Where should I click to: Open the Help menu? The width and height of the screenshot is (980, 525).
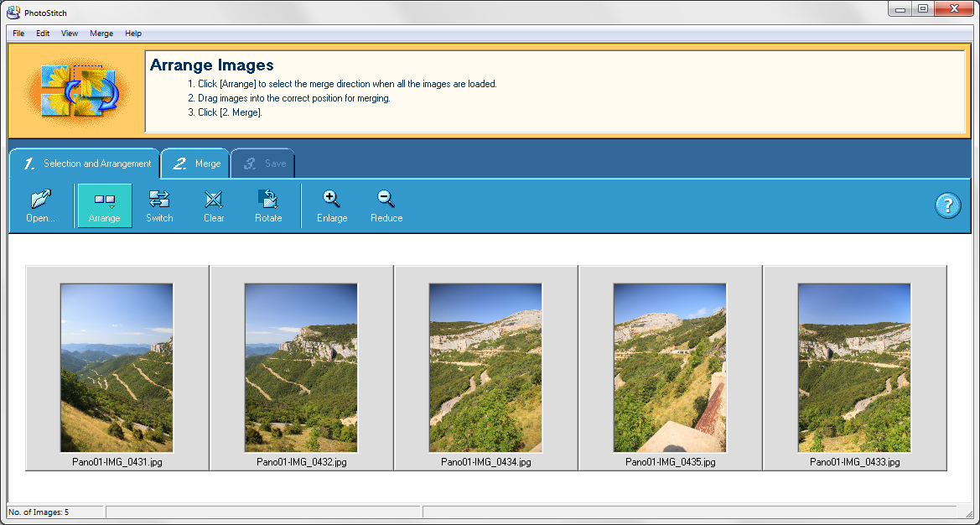tap(133, 34)
